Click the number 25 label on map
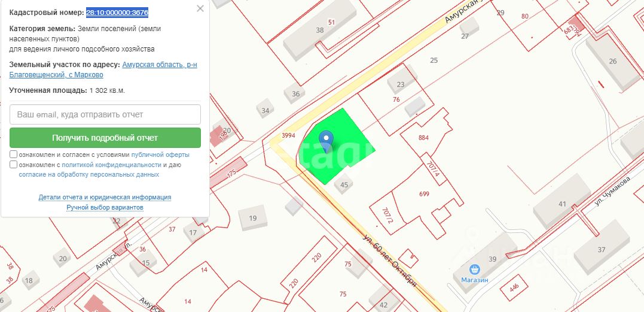This screenshot has height=312, width=644. click(x=434, y=60)
